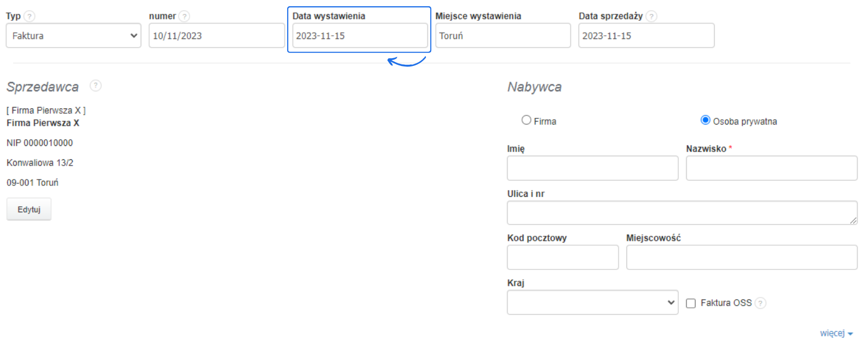Click the 09-001 Toruń address line

33,183
